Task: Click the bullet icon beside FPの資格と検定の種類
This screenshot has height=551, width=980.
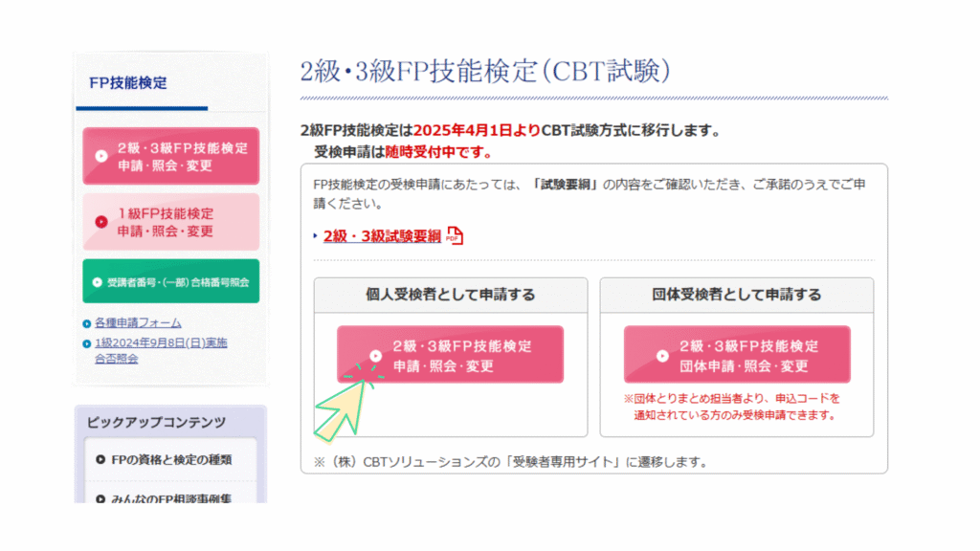Action: tap(100, 460)
